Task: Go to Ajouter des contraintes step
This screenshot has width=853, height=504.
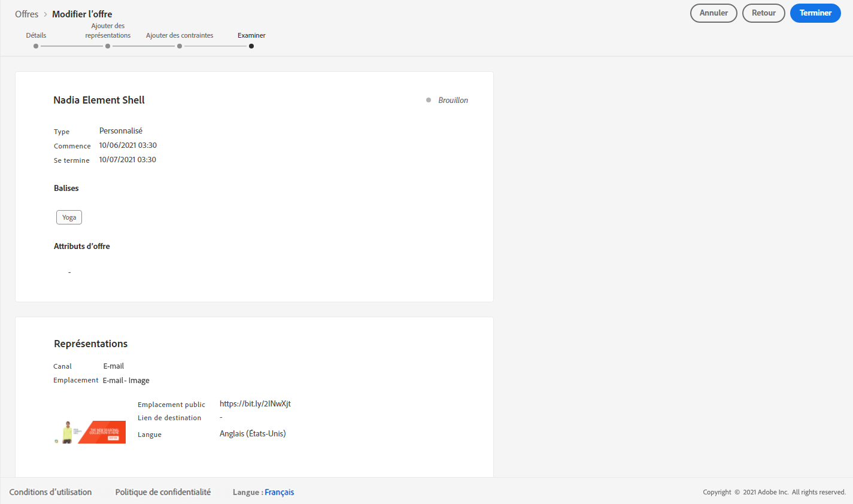Action: click(180, 40)
